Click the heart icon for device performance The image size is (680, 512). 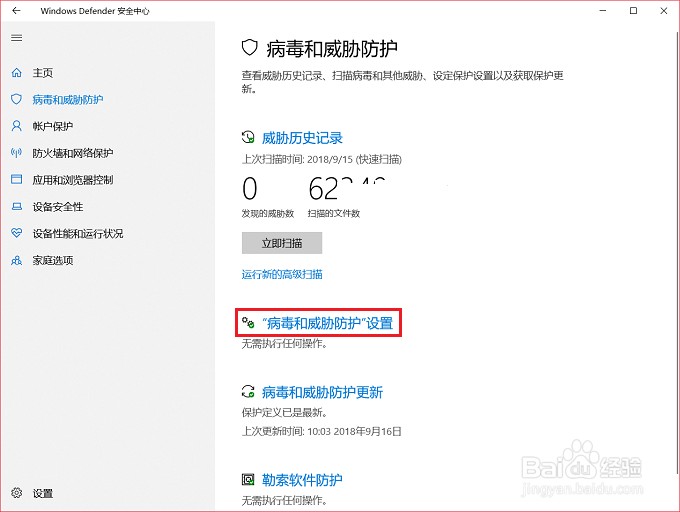click(16, 233)
